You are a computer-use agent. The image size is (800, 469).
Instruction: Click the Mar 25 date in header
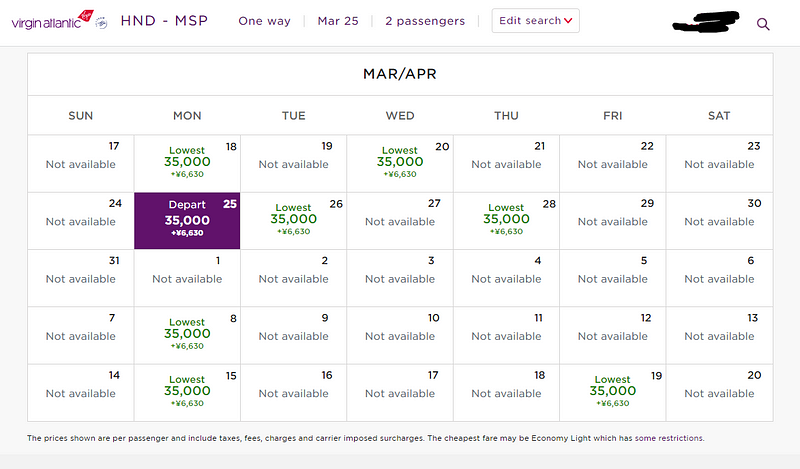click(335, 21)
